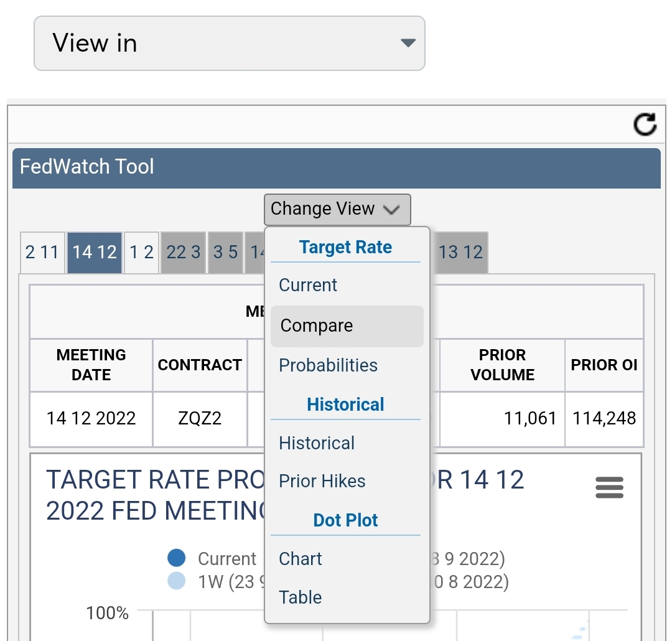The image size is (672, 641).
Task: Select the 14 12 meeting tab
Action: 95,253
